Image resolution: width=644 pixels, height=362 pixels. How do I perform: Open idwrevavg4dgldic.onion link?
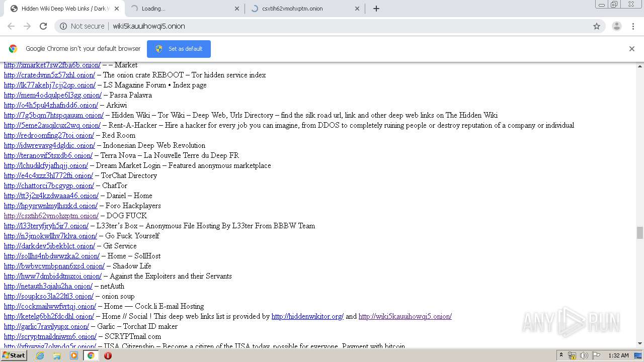(x=49, y=145)
